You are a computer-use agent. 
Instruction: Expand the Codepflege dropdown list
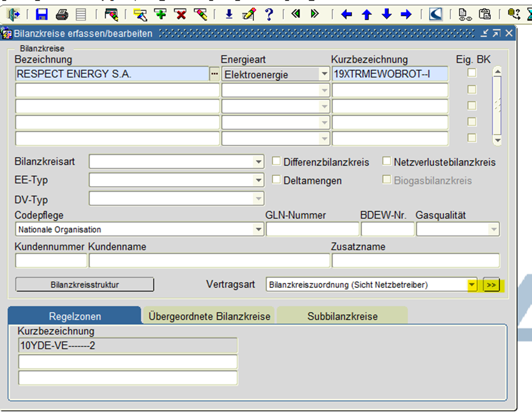pyautogui.click(x=258, y=229)
